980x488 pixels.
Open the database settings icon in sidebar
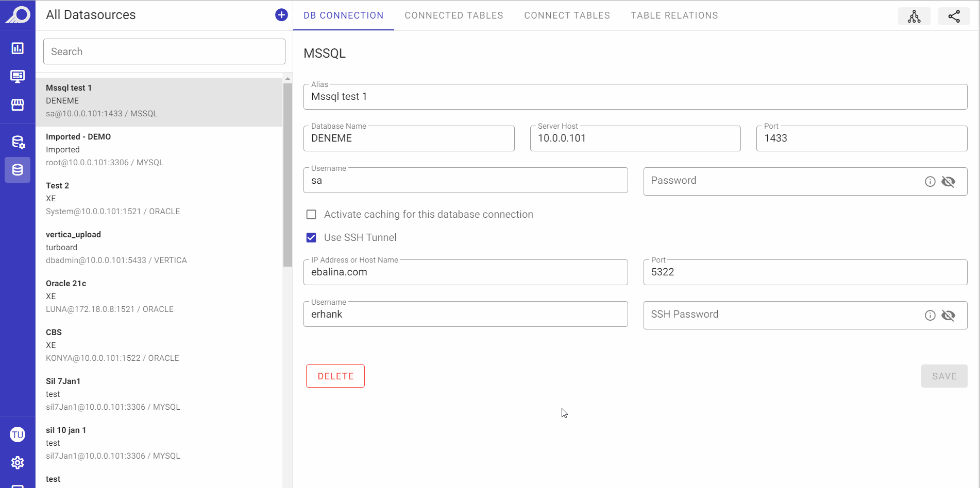pos(18,142)
